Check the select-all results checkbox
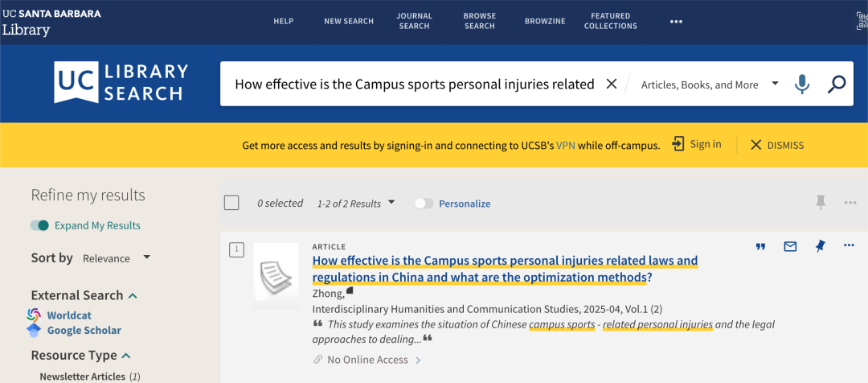This screenshot has height=383, width=868. 231,203
